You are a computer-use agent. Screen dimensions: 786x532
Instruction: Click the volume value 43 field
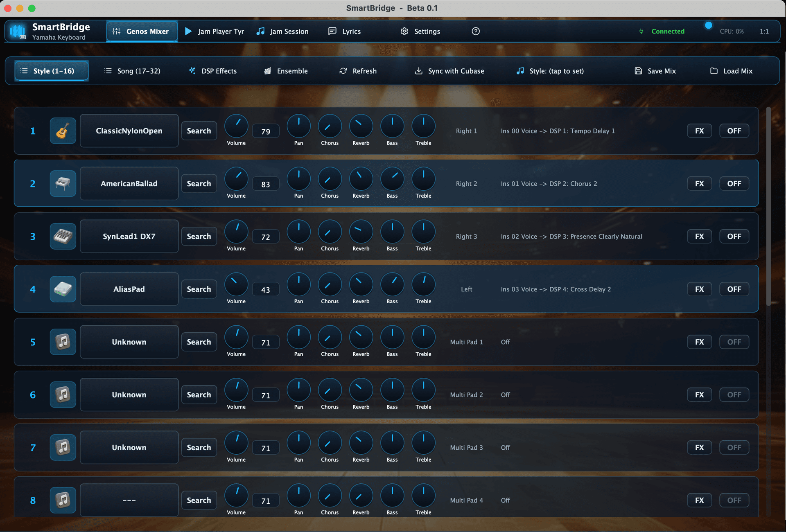pyautogui.click(x=266, y=290)
